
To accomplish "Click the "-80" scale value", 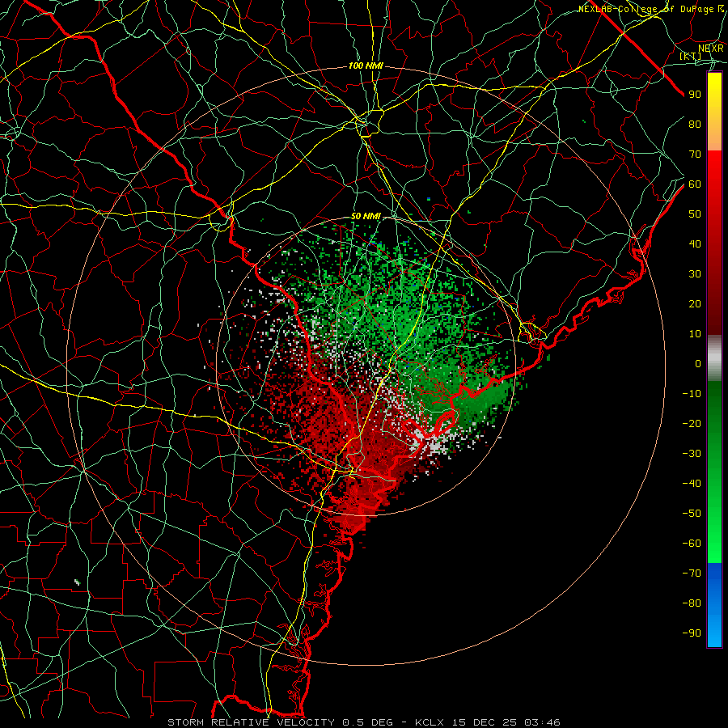I will tap(692, 603).
